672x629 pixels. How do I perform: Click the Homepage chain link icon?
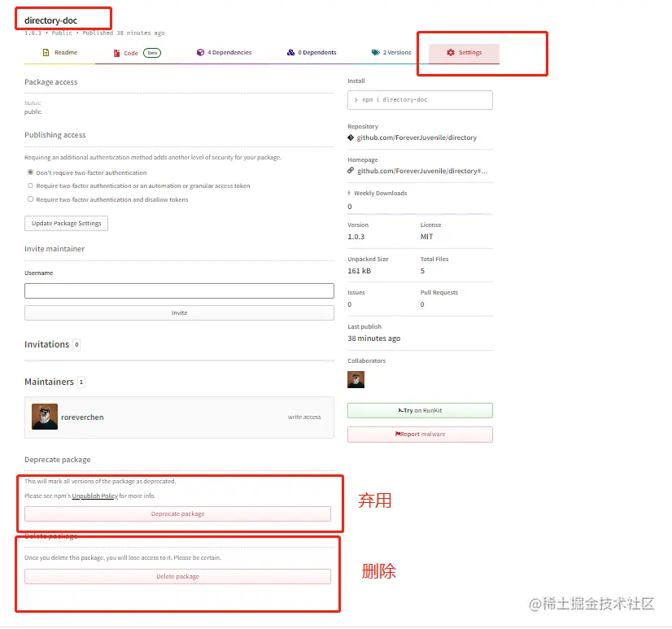click(x=351, y=171)
